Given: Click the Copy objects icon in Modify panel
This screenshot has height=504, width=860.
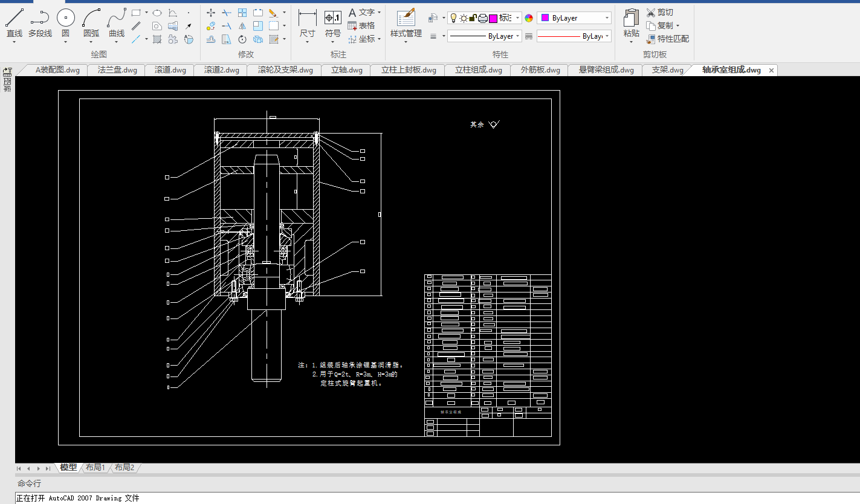Looking at the screenshot, I should [x=211, y=26].
